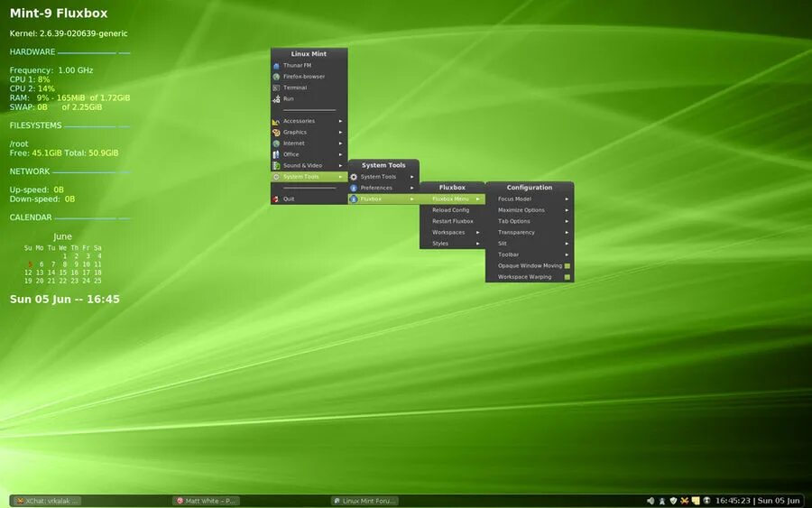
Task: Expand the Styles submenu
Action: pos(452,244)
